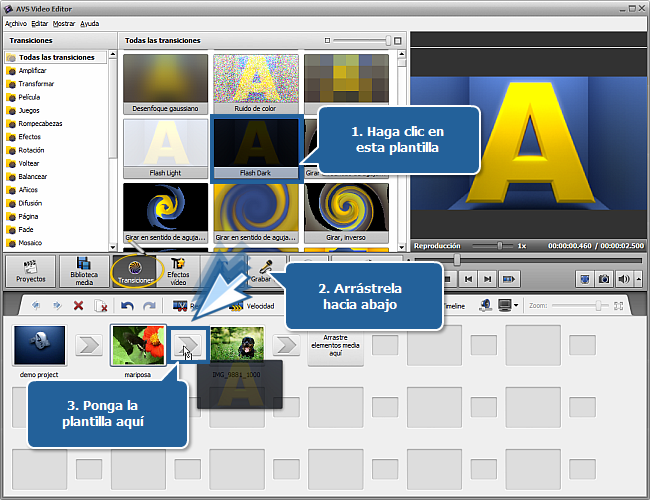Click the undo arrow icon
The width and height of the screenshot is (650, 500).
click(127, 305)
